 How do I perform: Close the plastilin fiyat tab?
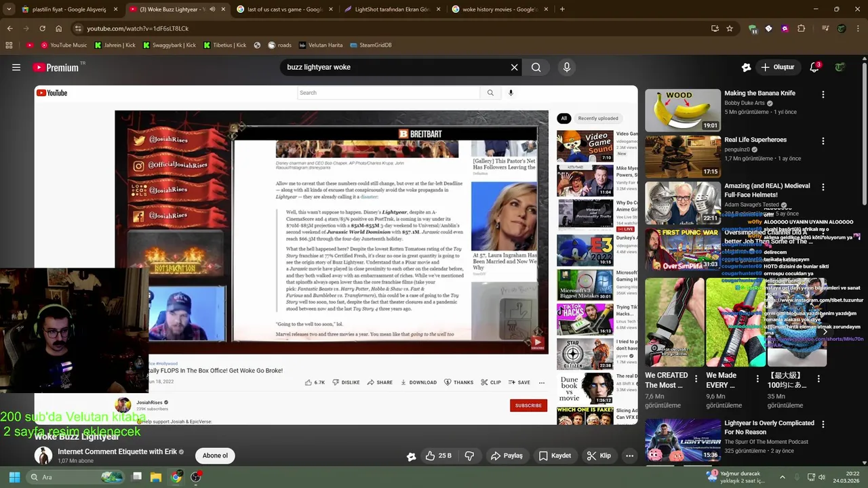[x=115, y=9]
